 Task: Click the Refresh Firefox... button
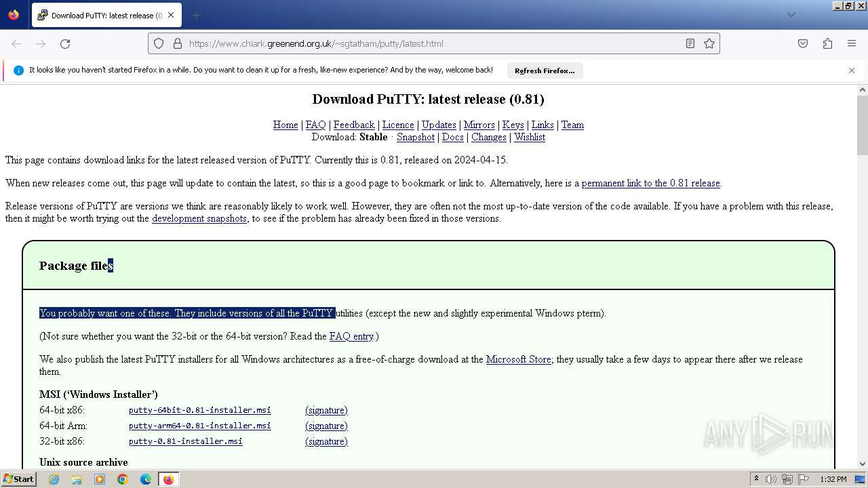545,70
